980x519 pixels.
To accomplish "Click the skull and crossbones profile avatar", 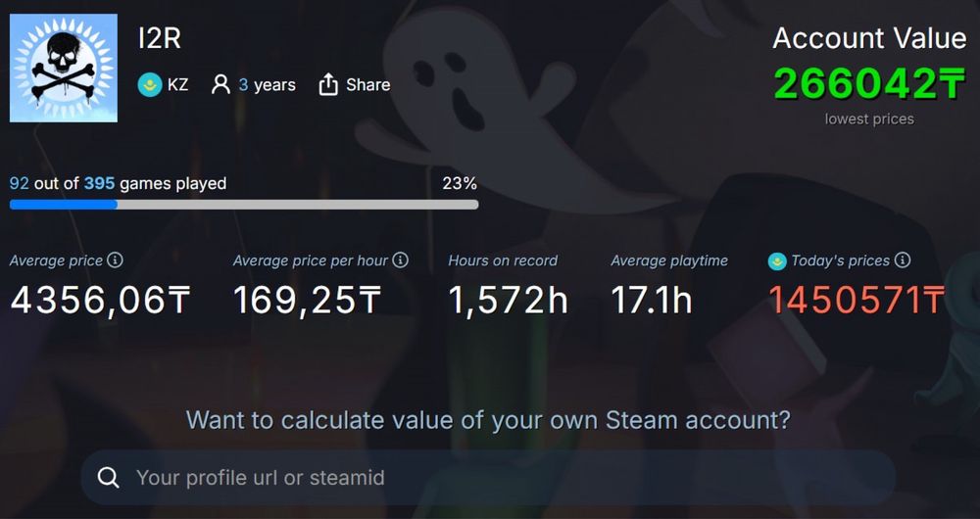I will (x=64, y=69).
